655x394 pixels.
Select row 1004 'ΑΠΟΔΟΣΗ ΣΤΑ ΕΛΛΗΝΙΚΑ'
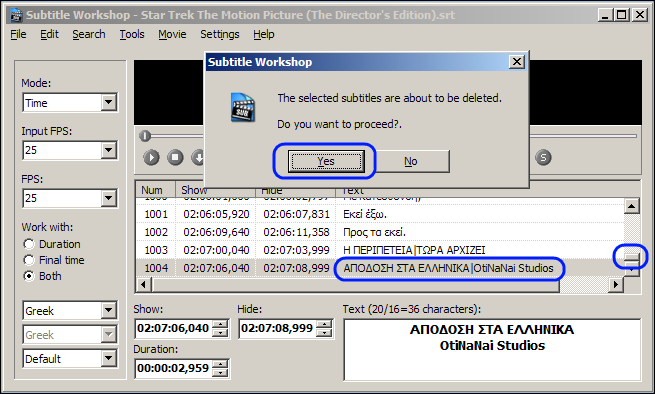click(380, 268)
